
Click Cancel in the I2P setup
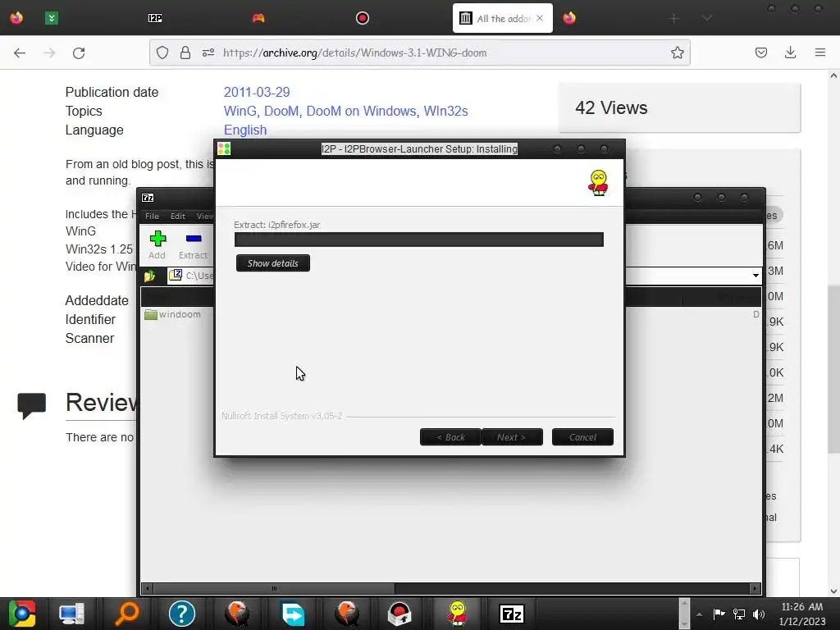click(x=582, y=437)
